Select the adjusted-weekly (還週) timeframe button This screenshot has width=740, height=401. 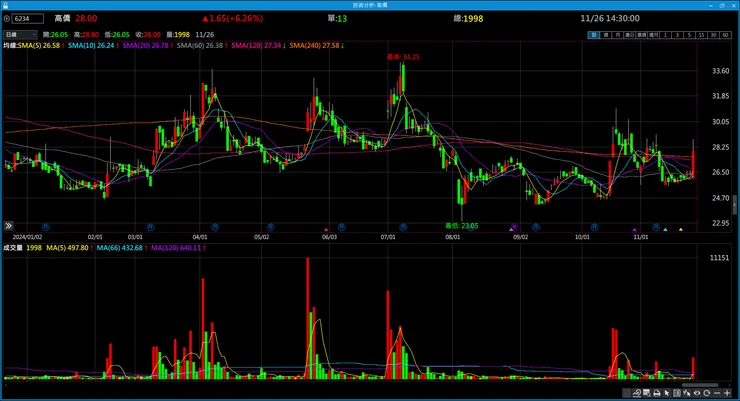pos(641,35)
